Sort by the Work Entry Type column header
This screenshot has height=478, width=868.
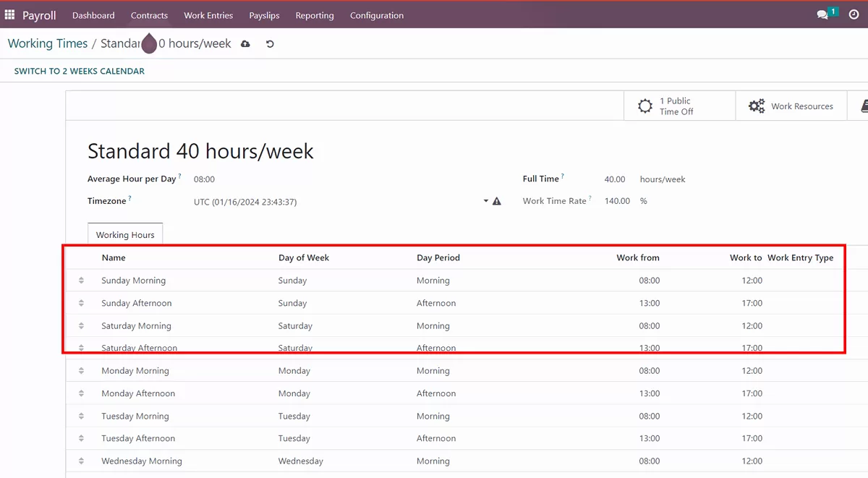801,257
